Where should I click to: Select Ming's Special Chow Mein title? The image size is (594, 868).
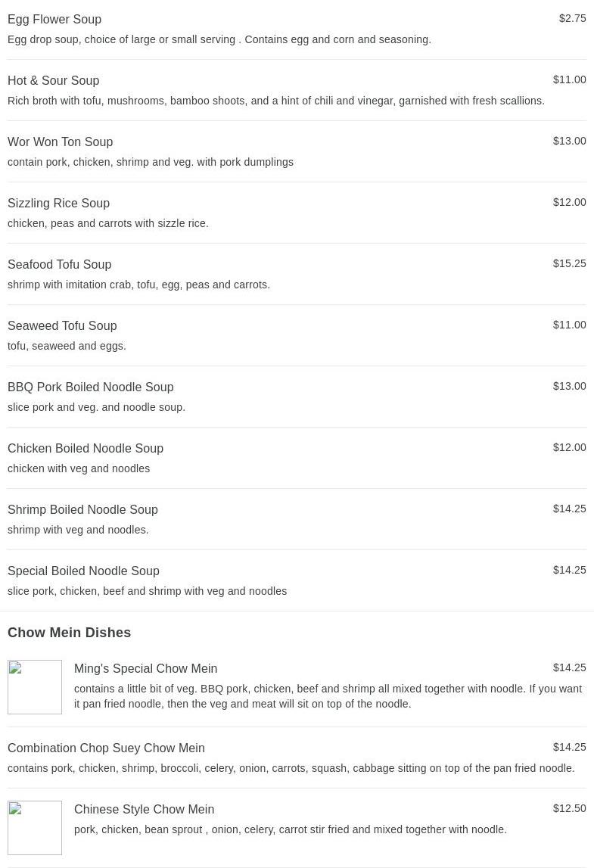point(145,668)
